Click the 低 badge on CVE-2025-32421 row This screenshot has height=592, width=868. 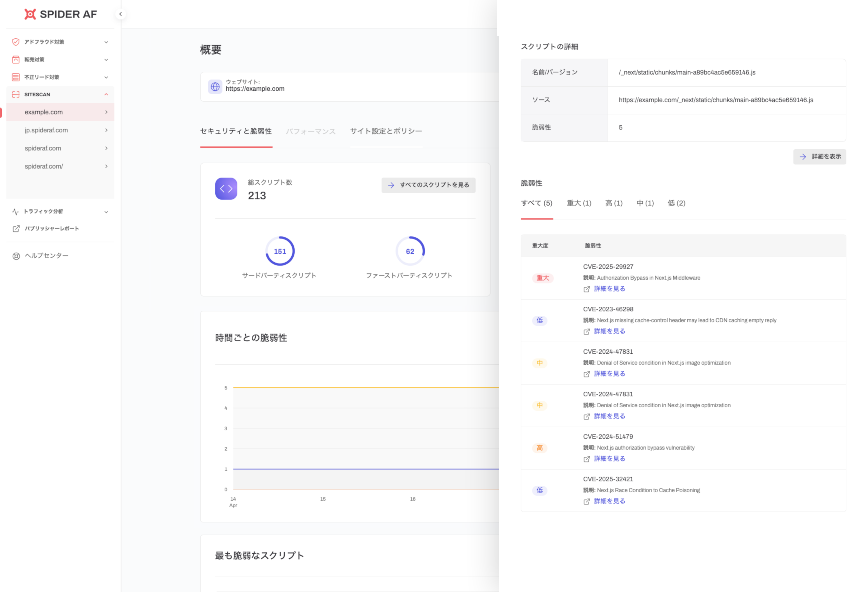(x=540, y=491)
